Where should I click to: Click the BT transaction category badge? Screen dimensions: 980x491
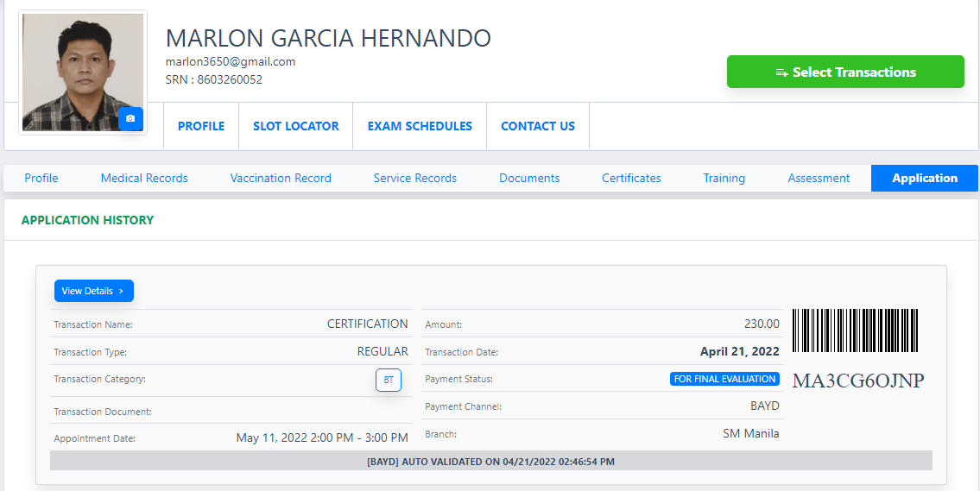(x=389, y=380)
